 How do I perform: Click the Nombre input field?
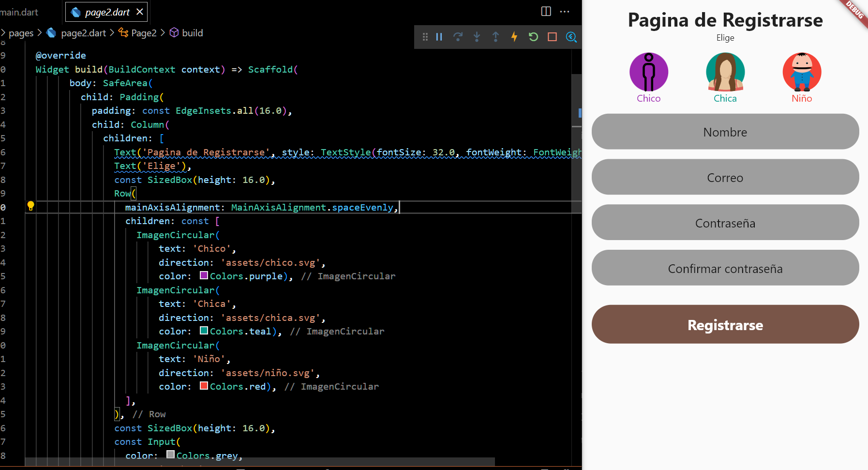pos(725,132)
